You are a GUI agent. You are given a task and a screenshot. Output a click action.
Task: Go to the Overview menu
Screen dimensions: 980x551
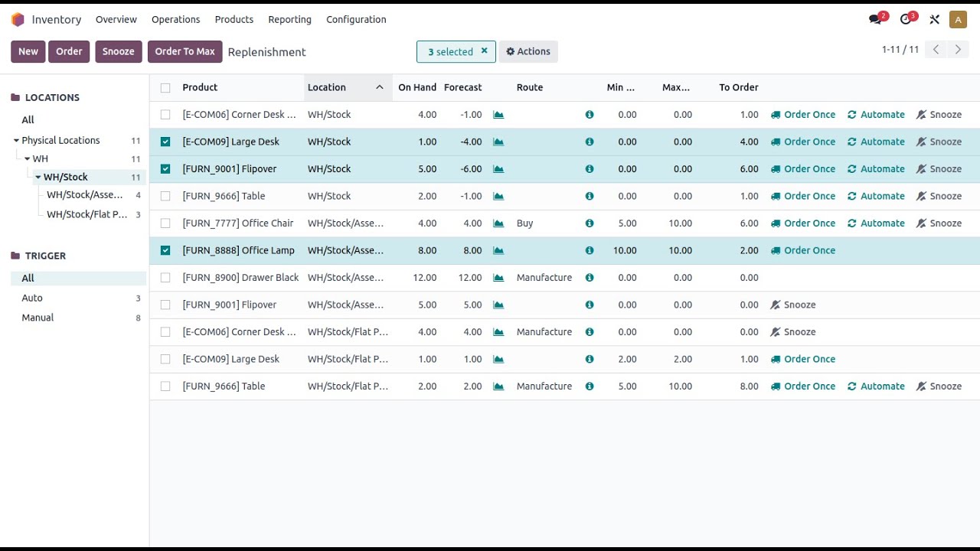click(116, 19)
